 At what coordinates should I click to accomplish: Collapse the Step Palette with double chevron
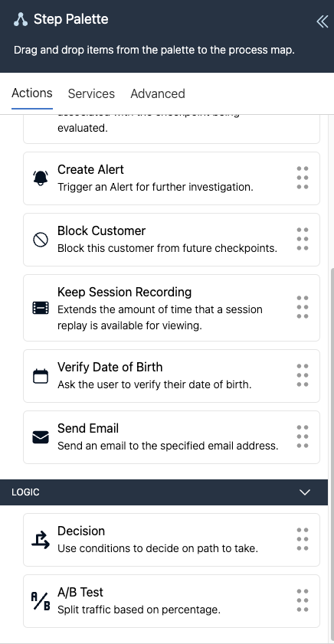(x=323, y=21)
